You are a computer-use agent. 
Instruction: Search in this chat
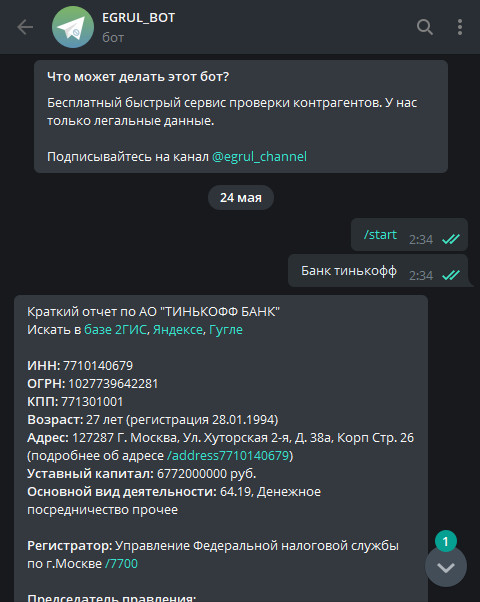click(425, 27)
